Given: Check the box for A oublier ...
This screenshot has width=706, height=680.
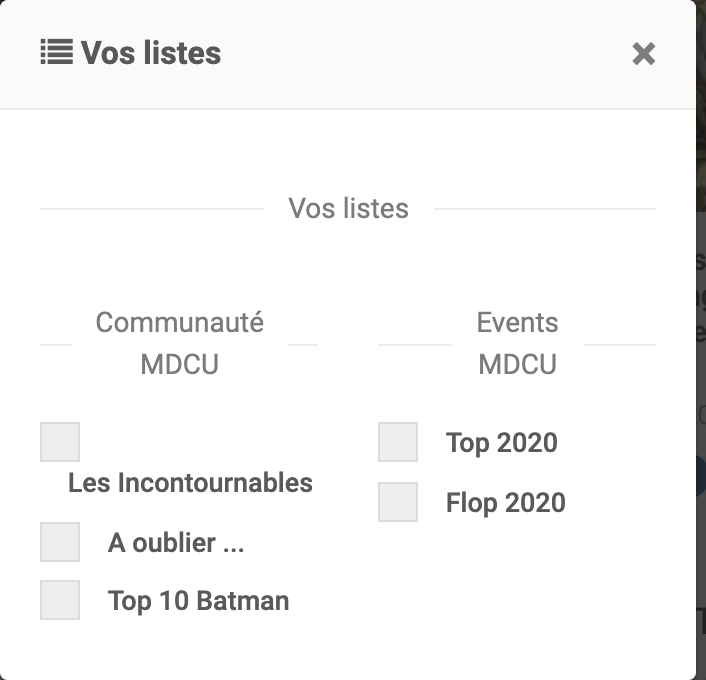Looking at the screenshot, I should [x=60, y=542].
